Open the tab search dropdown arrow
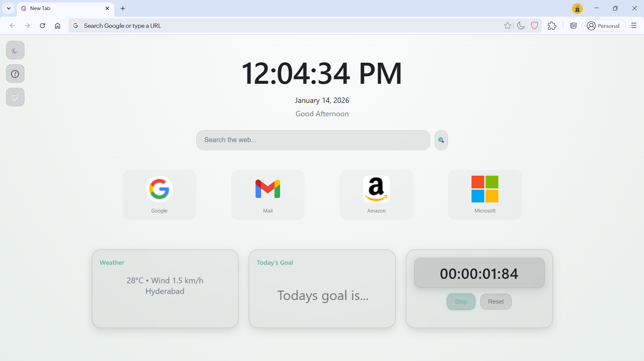Image resolution: width=644 pixels, height=361 pixels. [x=8, y=8]
